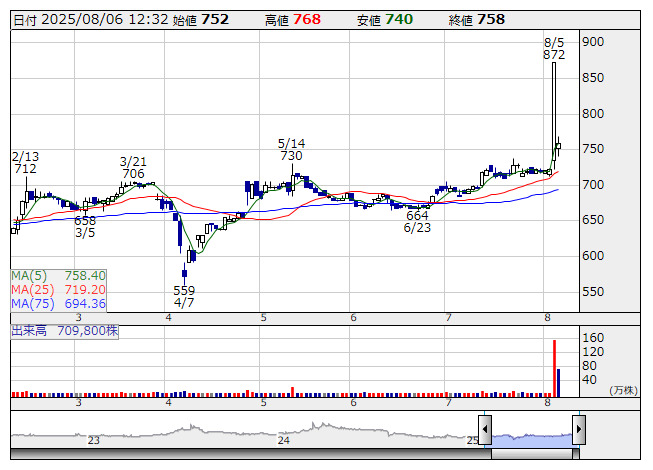Click the 5/14 730 peak label
The image size is (653, 470).
[291, 150]
